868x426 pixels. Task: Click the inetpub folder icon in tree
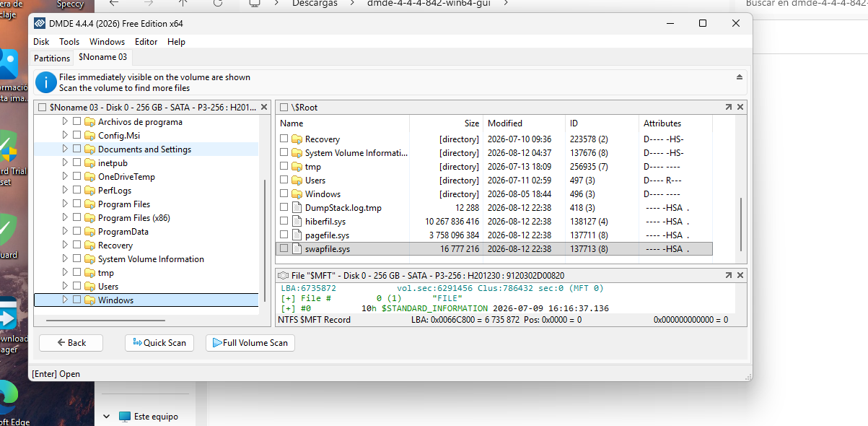click(x=89, y=163)
